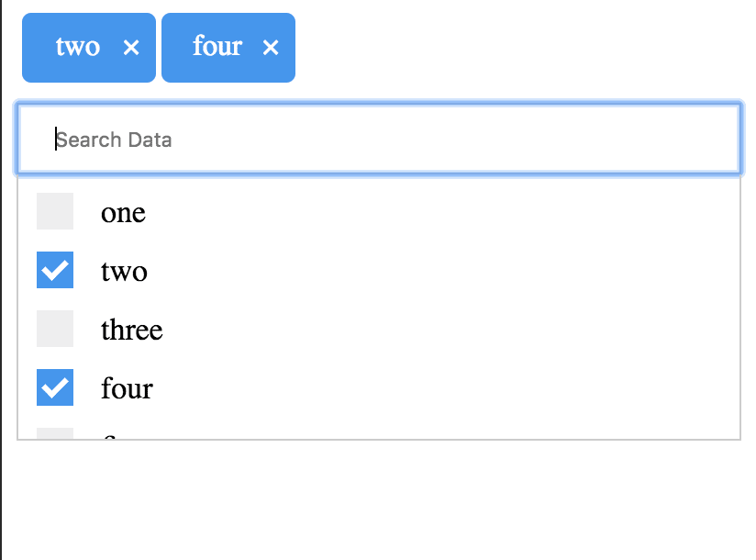756x560 pixels.
Task: Click the white checkmark icon beside "two"
Action: pyautogui.click(x=55, y=270)
